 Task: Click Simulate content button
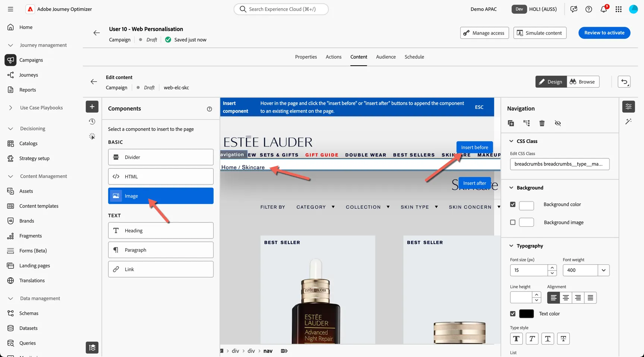click(x=540, y=33)
